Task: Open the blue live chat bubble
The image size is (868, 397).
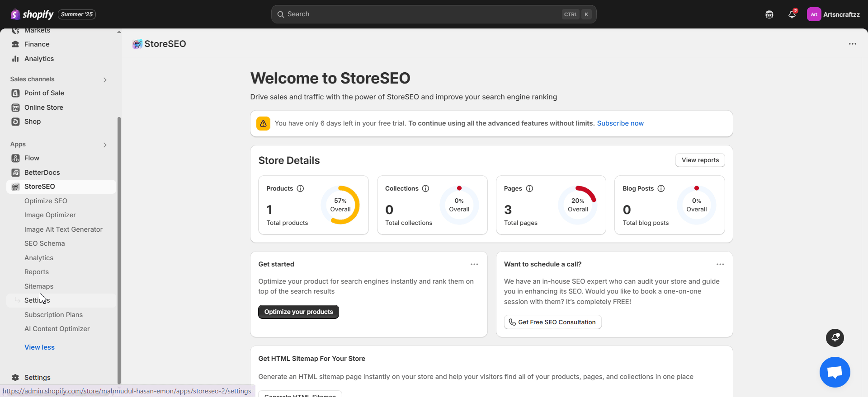Action: 835,372
